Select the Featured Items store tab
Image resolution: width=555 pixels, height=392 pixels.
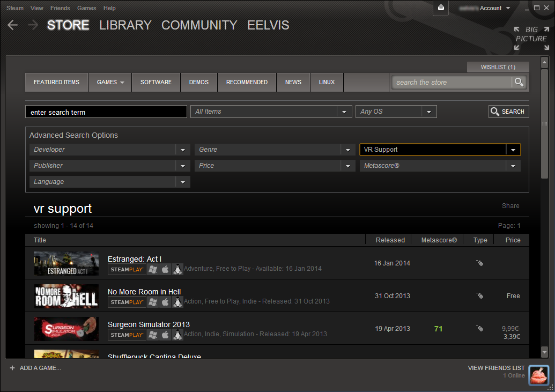[x=57, y=82]
